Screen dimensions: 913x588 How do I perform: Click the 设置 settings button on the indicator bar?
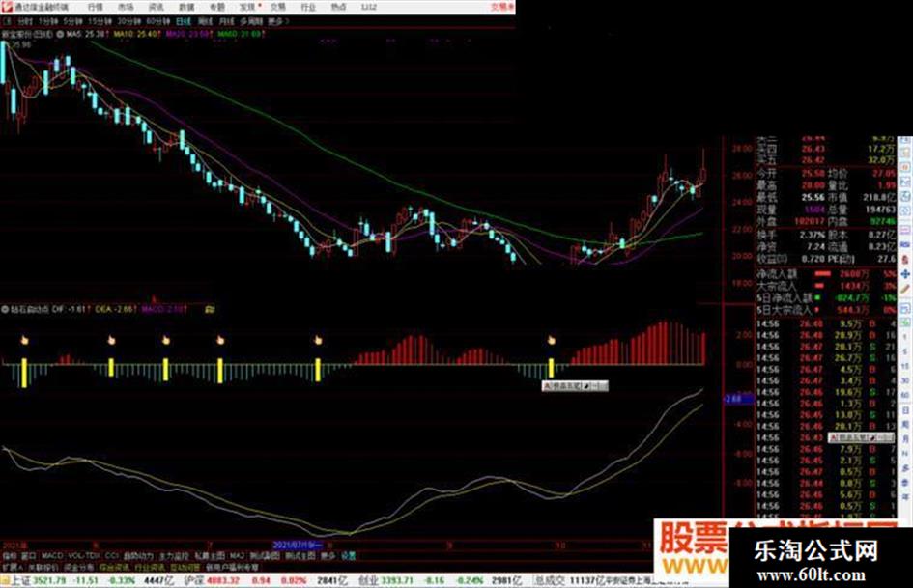[x=348, y=556]
